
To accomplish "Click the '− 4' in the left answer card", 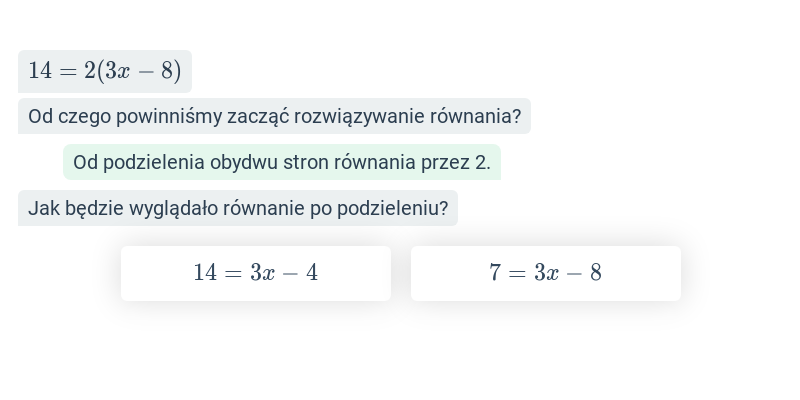I will click(x=300, y=272).
